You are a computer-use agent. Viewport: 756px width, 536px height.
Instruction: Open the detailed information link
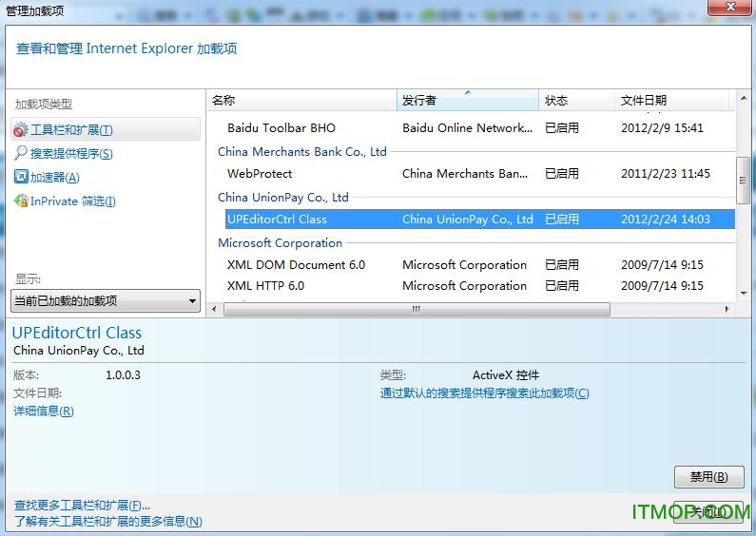[x=43, y=412]
